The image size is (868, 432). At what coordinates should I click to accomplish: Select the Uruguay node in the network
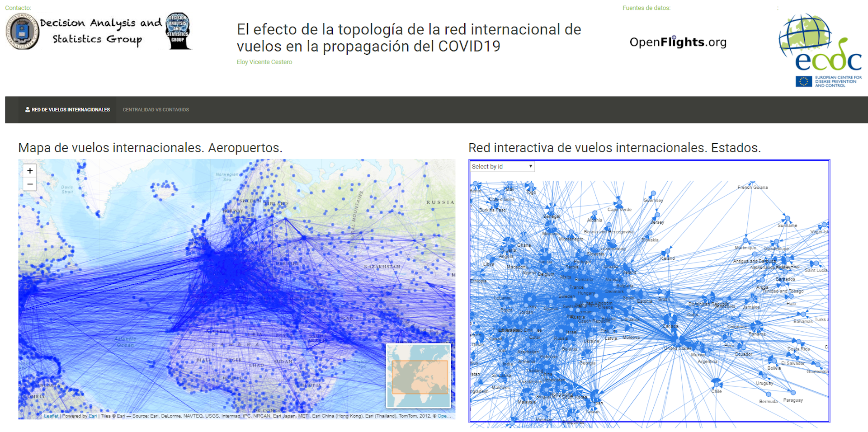[764, 376]
